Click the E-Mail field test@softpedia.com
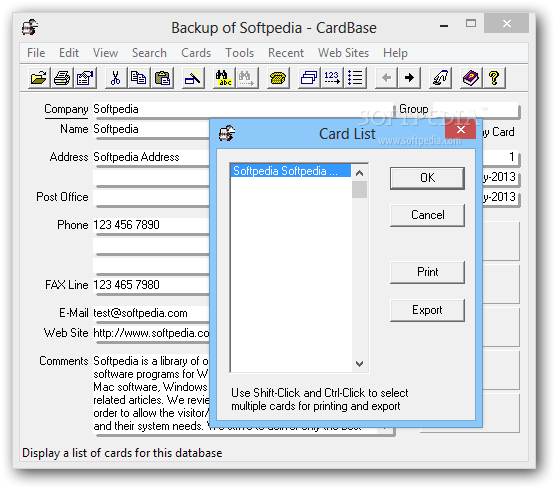 (x=151, y=313)
